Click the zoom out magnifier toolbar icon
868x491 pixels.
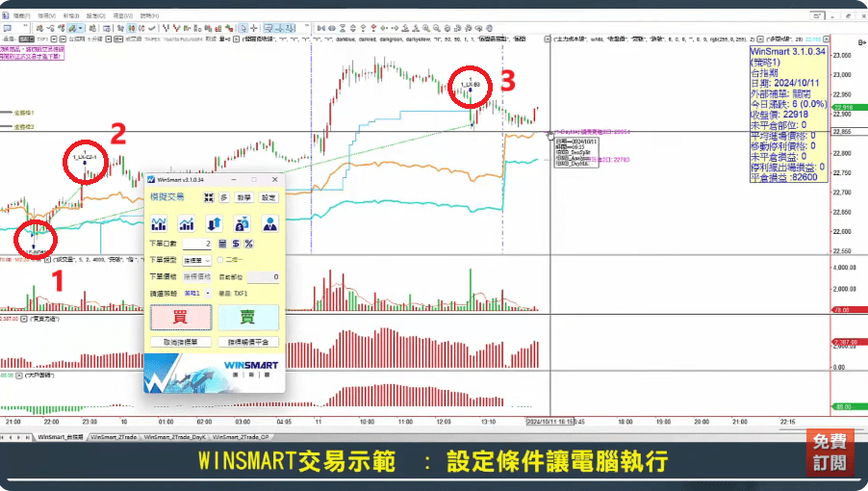click(436, 28)
